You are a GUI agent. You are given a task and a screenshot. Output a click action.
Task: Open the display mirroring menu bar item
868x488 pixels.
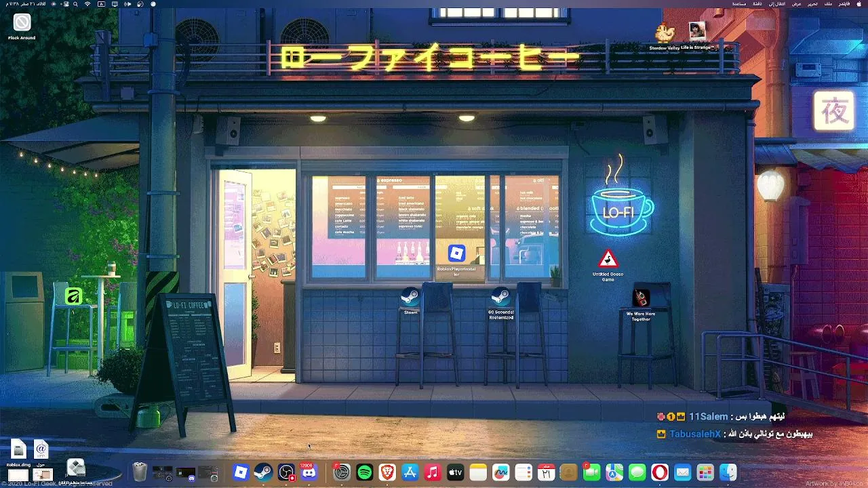115,4
